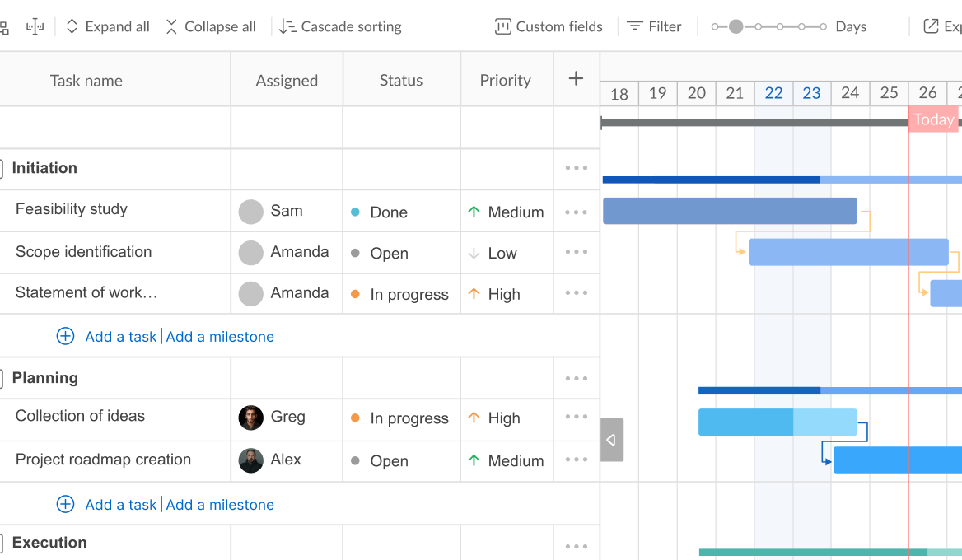
Task: Click plus icon under Planning tasks
Action: point(66,504)
